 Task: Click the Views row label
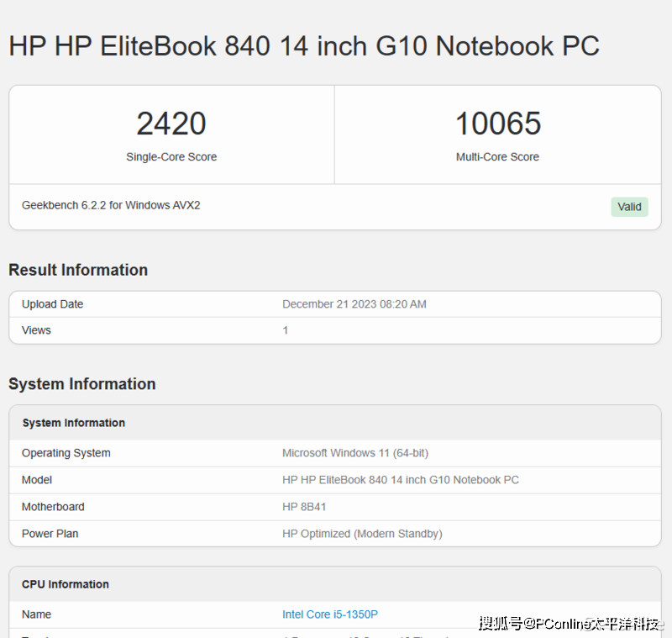click(36, 330)
